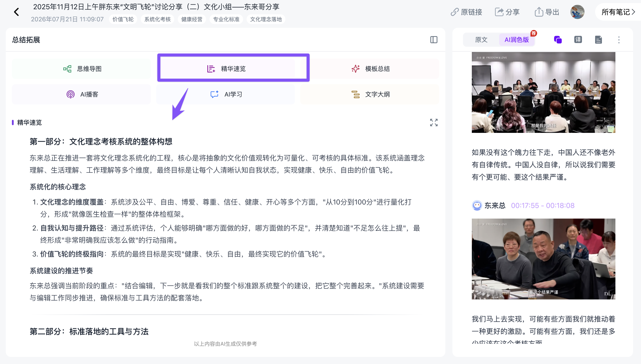Image resolution: width=641 pixels, height=364 pixels.
Task: Click the 分享 share button
Action: (507, 12)
